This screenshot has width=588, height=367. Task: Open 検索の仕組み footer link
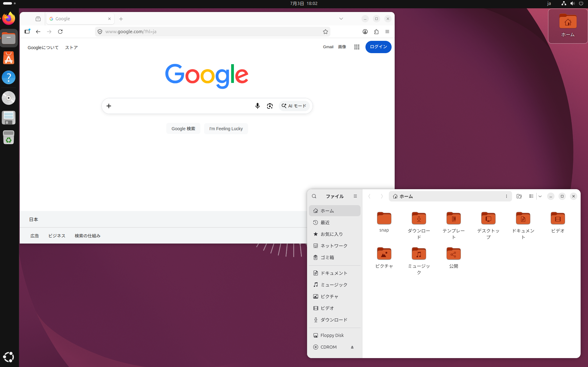pos(88,236)
